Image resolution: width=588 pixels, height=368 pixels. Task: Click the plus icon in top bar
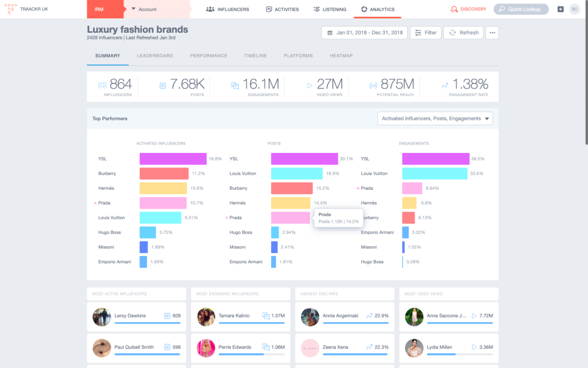coord(560,9)
